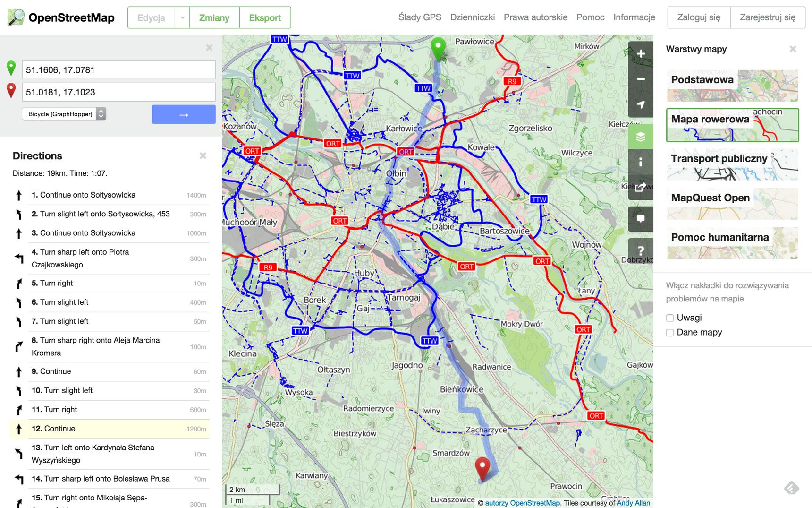Click the start coordinates input field
This screenshot has height=508, width=812.
(x=119, y=70)
